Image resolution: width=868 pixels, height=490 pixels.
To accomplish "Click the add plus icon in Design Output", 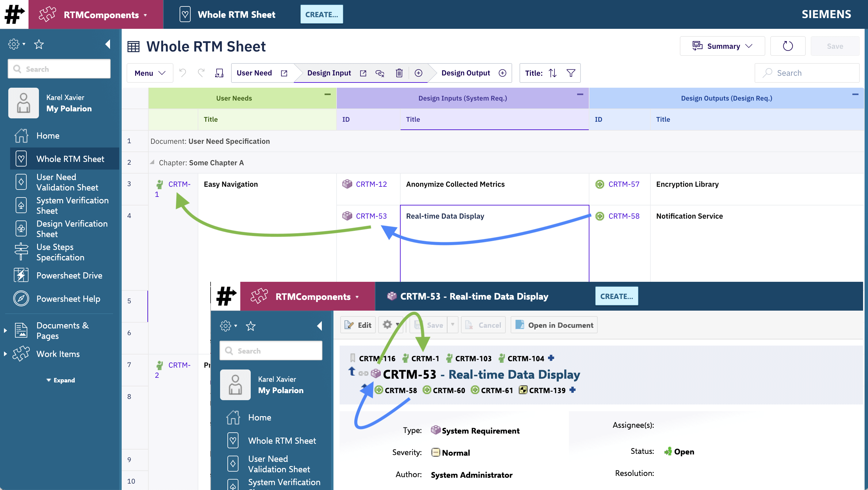I will pyautogui.click(x=502, y=73).
